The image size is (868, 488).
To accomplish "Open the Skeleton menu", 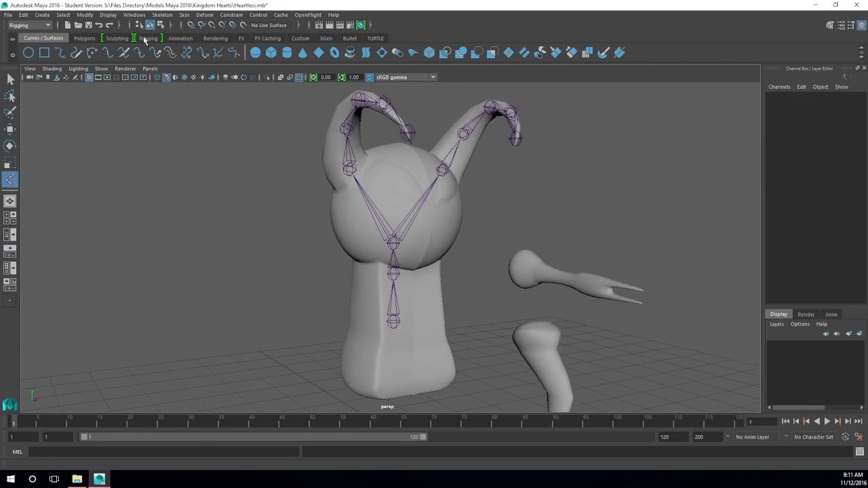I will pos(162,15).
